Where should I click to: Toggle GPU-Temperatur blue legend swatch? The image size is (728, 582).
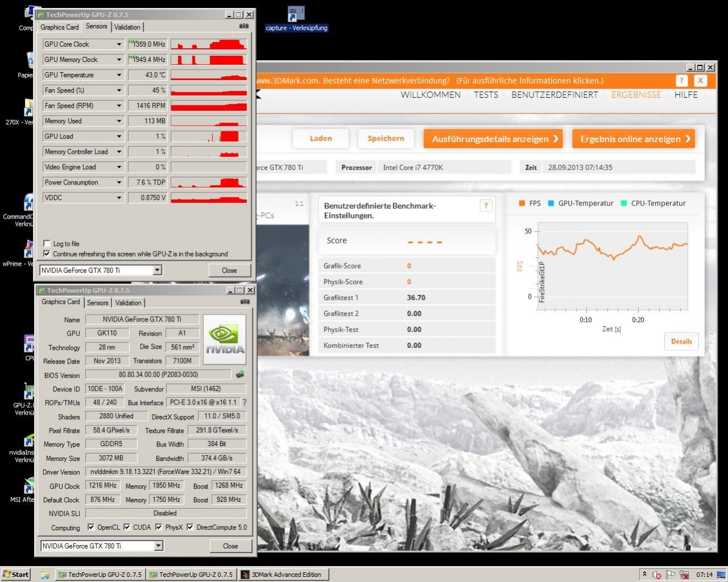(x=550, y=203)
